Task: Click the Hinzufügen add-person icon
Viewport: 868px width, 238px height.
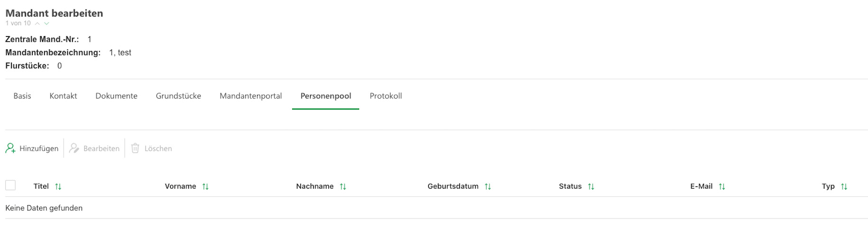Action: (x=10, y=148)
